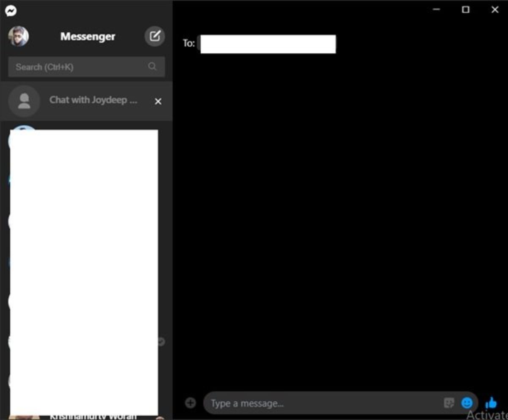
Task: Select the 'Chat with Joydeep' conversation
Action: point(86,101)
